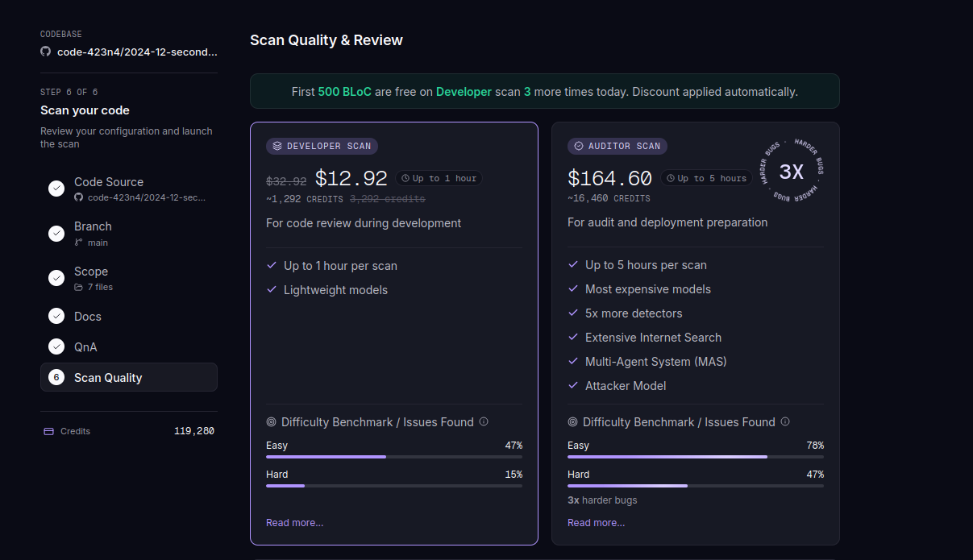Click the checkmark beside Most expensive models
Viewport: 973px width, 560px height.
(x=573, y=288)
